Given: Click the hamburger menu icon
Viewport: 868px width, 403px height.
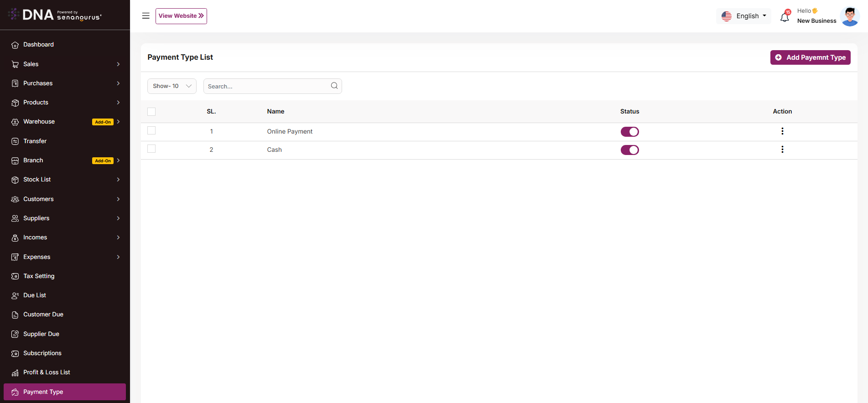Looking at the screenshot, I should [x=146, y=16].
